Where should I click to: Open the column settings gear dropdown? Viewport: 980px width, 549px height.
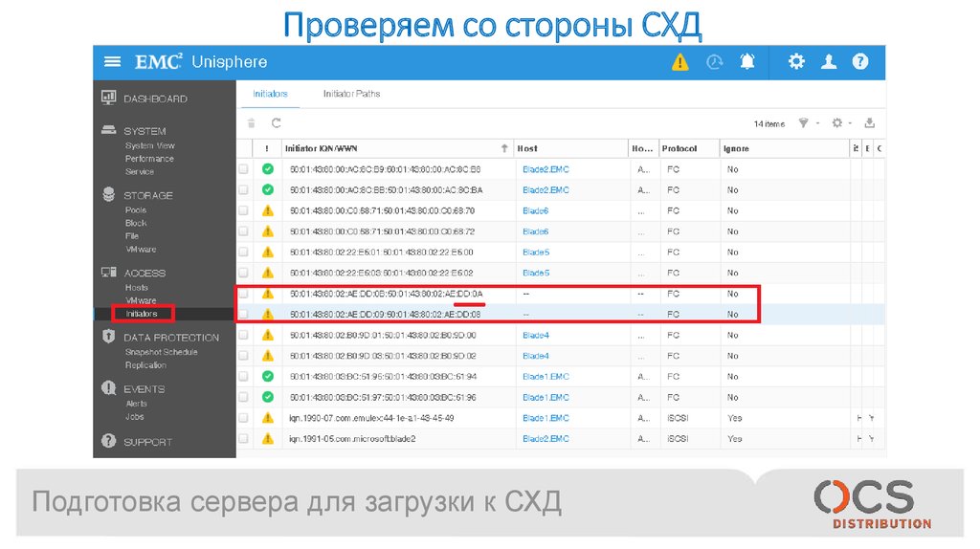tap(841, 123)
